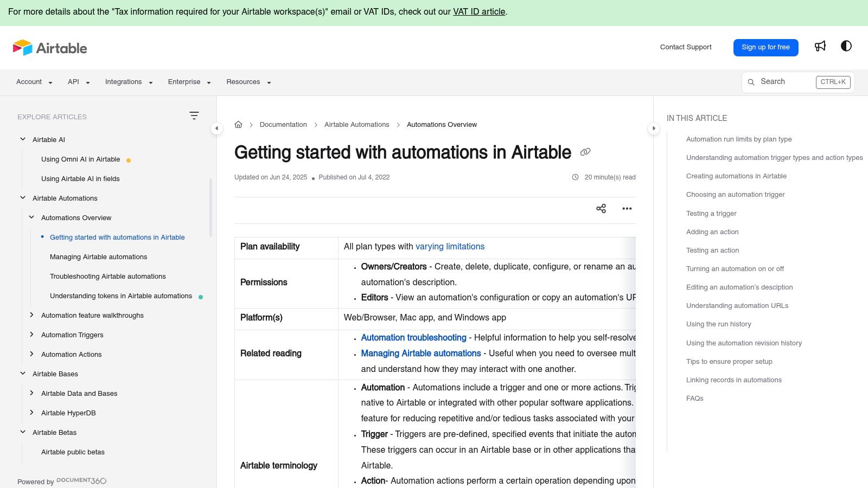
Task: Click the Airtable logo in the header
Action: click(50, 48)
